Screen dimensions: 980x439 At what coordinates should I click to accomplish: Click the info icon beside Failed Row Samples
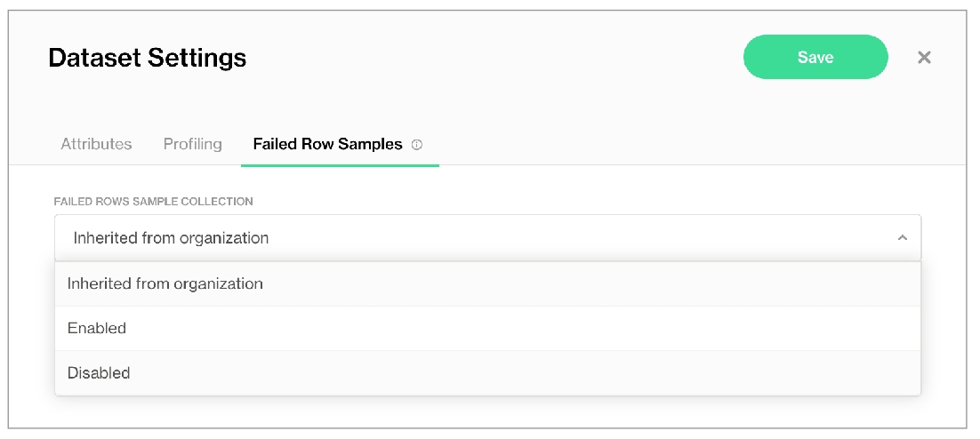click(417, 144)
